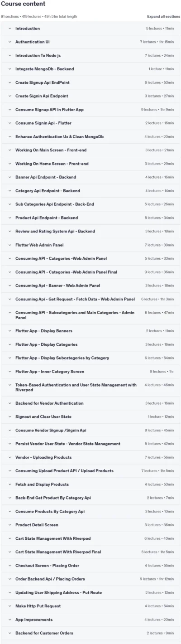
Task: Click Expand all sections link
Action: 163,16
